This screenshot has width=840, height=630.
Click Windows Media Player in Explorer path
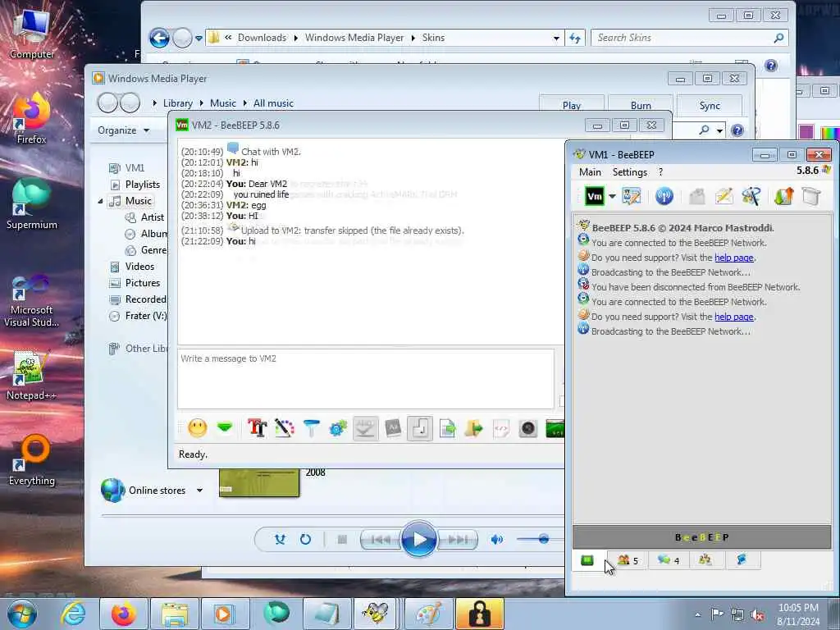click(354, 38)
